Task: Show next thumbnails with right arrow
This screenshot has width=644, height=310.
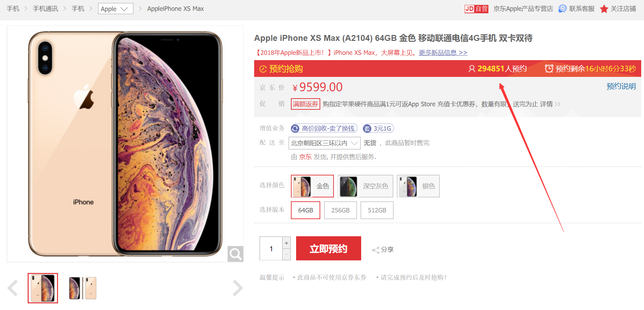Action: point(238,288)
